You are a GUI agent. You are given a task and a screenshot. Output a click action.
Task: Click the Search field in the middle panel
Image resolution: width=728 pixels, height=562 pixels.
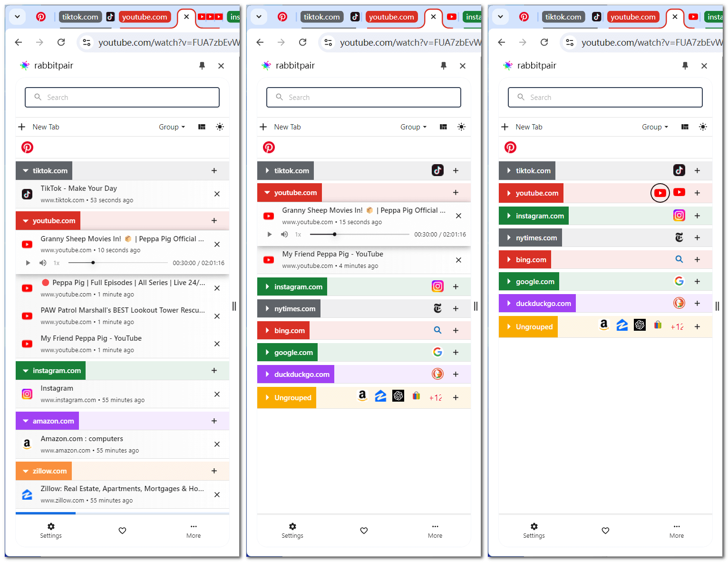tap(364, 97)
